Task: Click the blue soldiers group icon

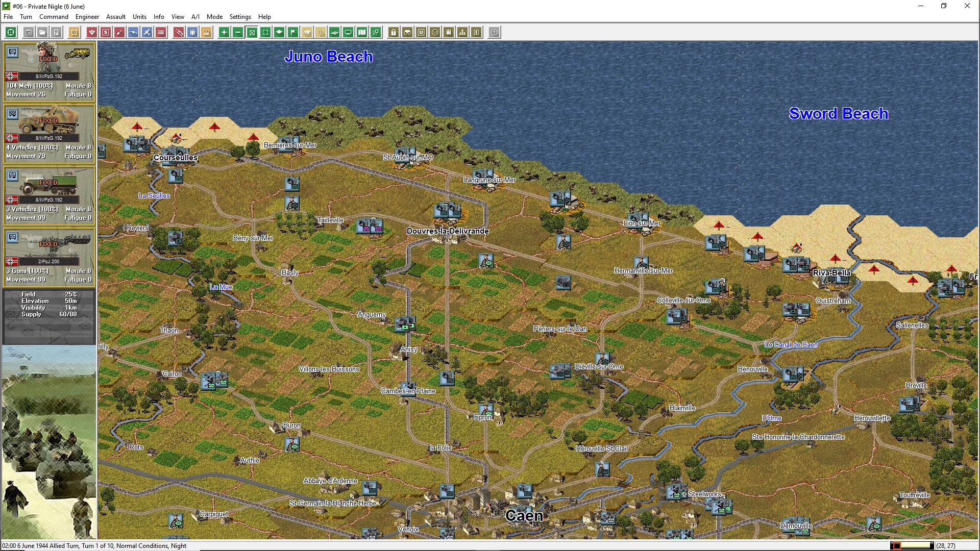Action: pyautogui.click(x=192, y=32)
